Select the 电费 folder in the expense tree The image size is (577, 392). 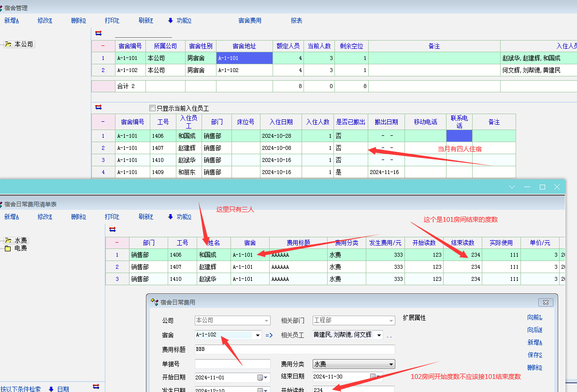21,248
